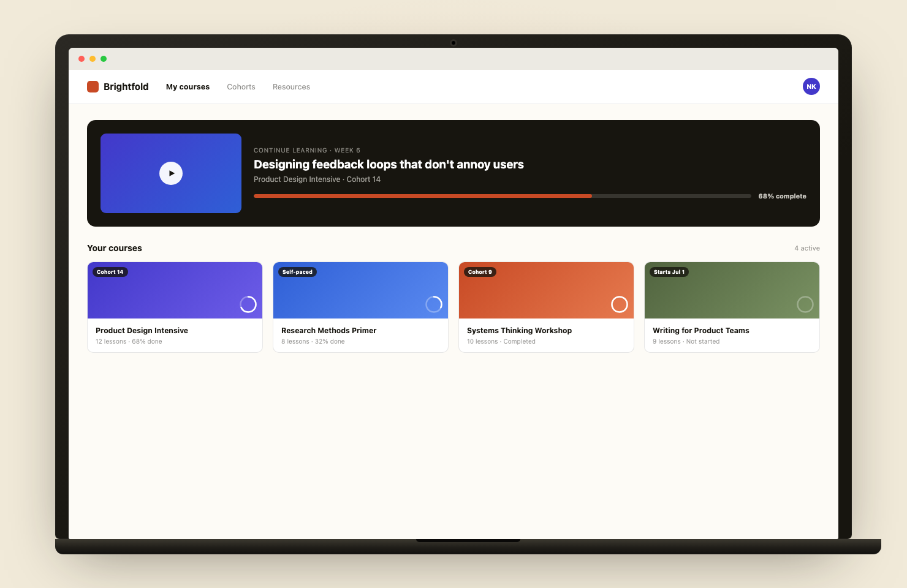This screenshot has width=907, height=588.
Task: Click the purple Product Design Intensive cover
Action: tap(175, 290)
